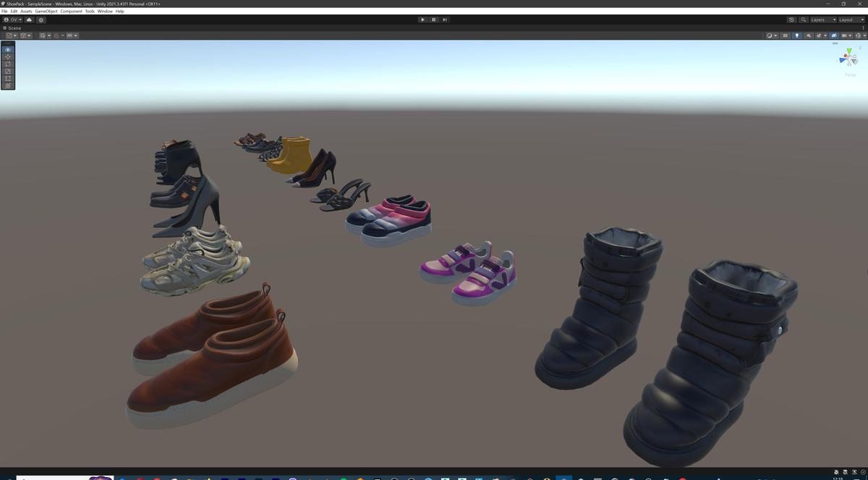Select the Rect Transform tool
Image resolution: width=868 pixels, height=480 pixels.
[7, 78]
